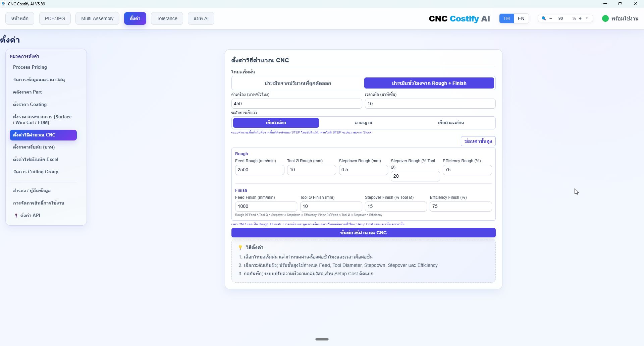Click the Stepover Rough field showing 20
Viewport: 644px width, 346px height.
click(415, 176)
